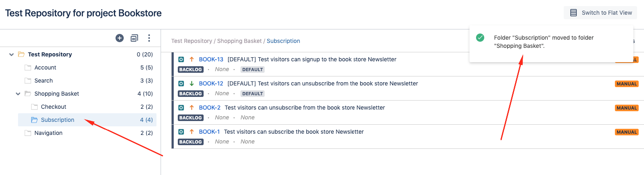Click the MANUAL badge on BOOK-12
This screenshot has width=644, height=175.
[627, 84]
